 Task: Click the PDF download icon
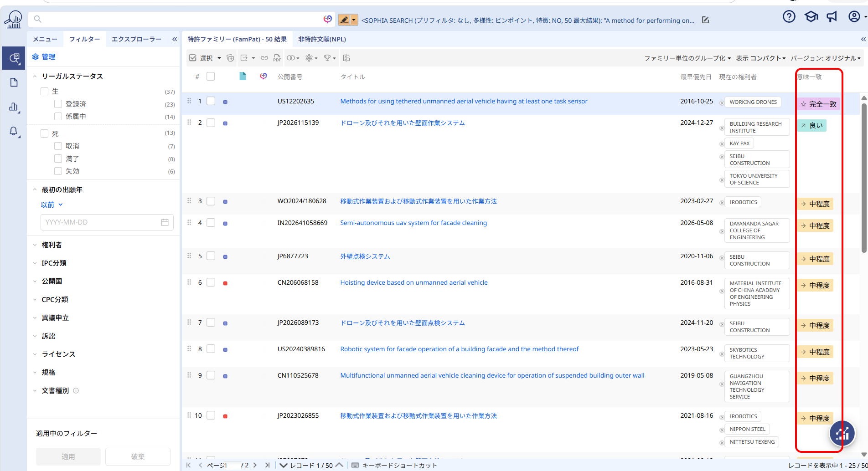click(x=277, y=58)
